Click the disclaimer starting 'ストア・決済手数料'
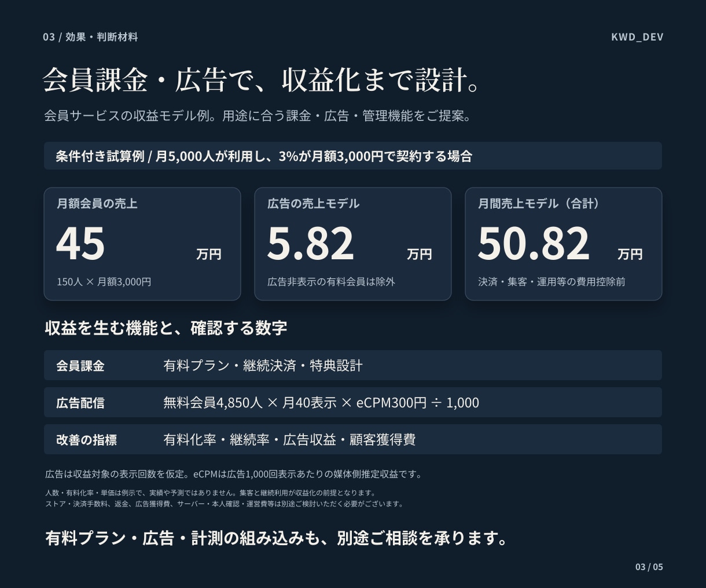Image resolution: width=706 pixels, height=588 pixels. 224,504
